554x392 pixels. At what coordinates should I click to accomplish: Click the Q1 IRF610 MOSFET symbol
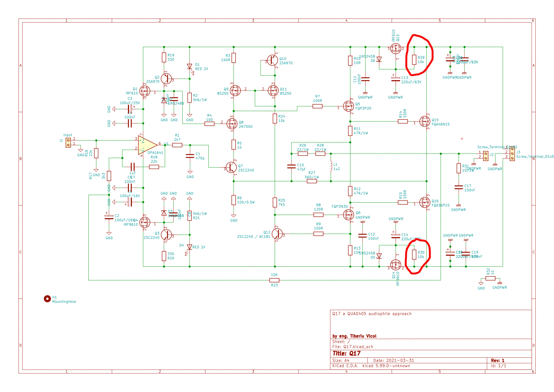pyautogui.click(x=145, y=91)
